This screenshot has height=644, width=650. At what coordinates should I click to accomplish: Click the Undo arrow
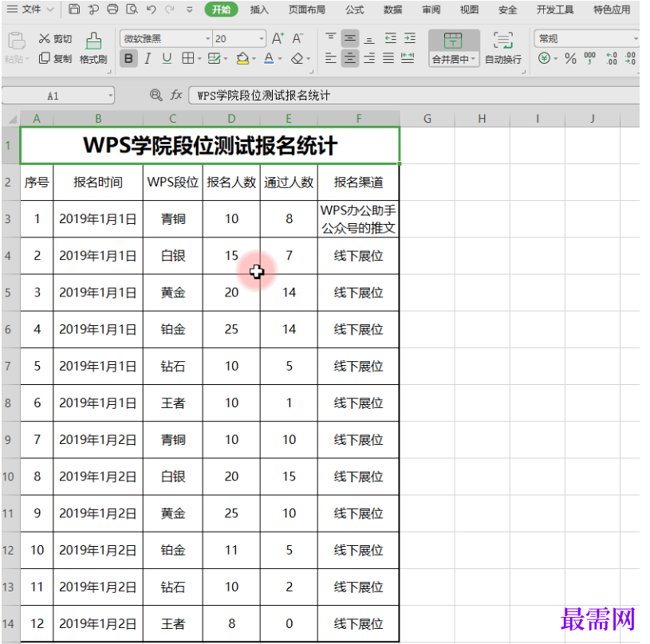pyautogui.click(x=151, y=9)
